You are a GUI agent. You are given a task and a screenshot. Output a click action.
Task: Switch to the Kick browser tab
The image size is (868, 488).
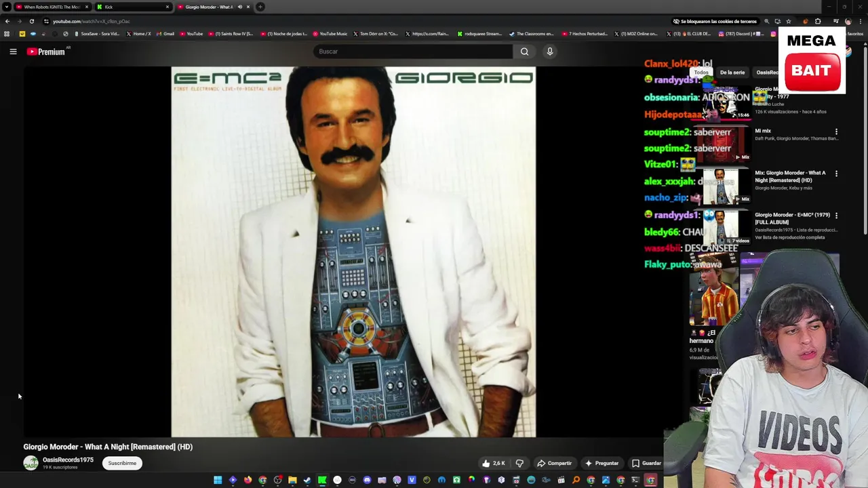(132, 7)
